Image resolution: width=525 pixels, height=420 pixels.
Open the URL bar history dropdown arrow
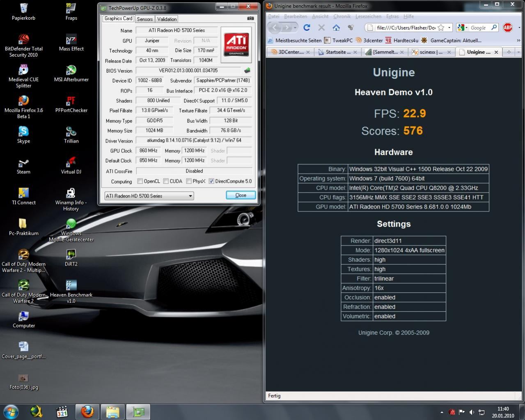[x=449, y=28]
